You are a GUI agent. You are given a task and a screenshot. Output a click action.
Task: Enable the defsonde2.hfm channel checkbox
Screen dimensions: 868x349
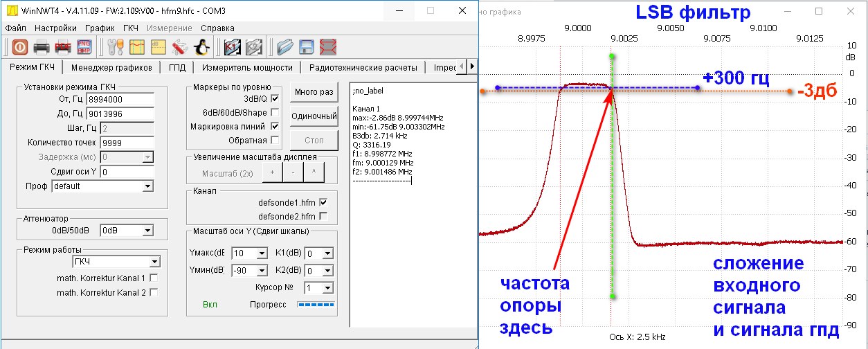coord(323,215)
